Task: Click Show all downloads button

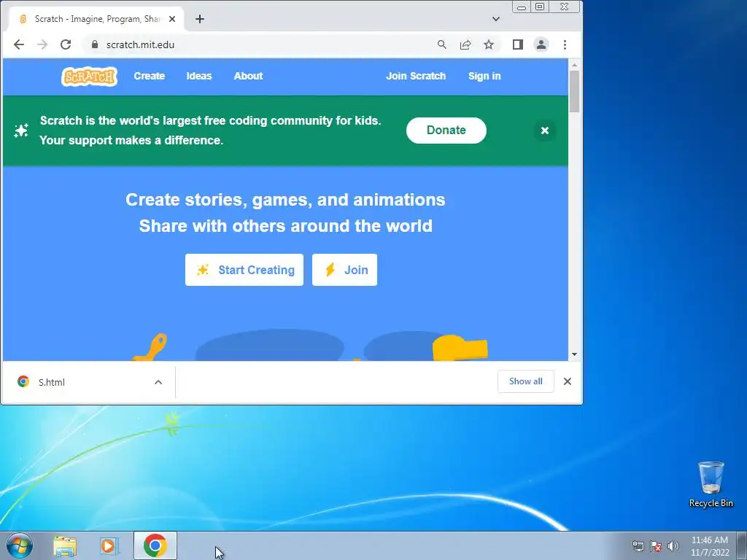Action: pyautogui.click(x=525, y=381)
